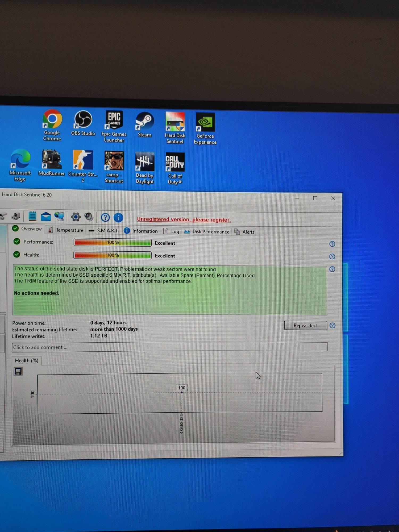This screenshot has height=532, width=399.
Task: Open Hard Disk Sentinel desktop shortcut
Action: coord(175,128)
